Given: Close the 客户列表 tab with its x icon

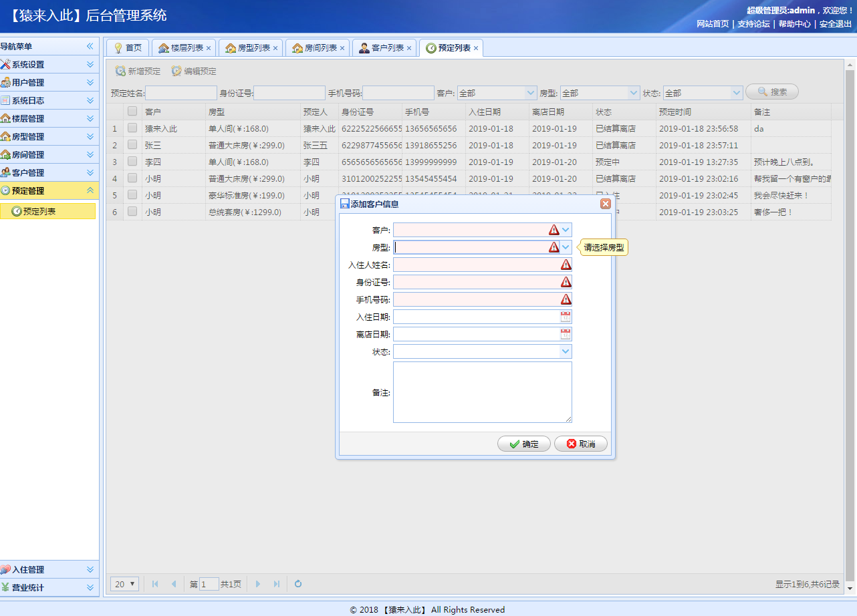Looking at the screenshot, I should (409, 48).
